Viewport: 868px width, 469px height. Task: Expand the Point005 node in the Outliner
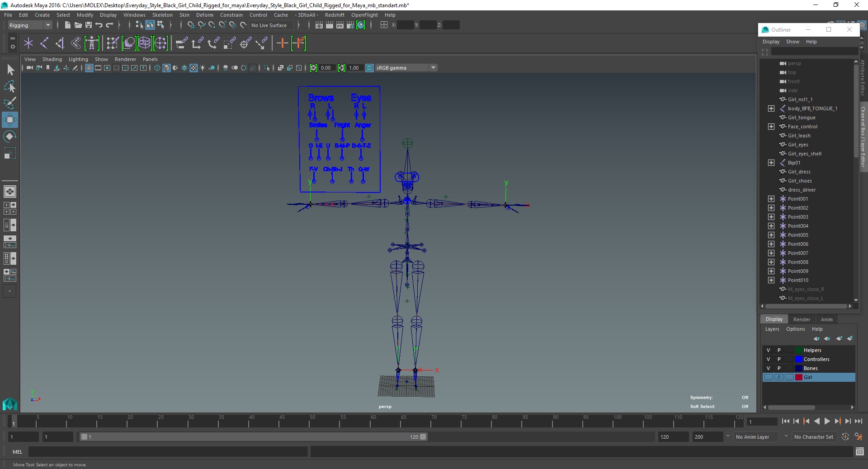point(771,235)
